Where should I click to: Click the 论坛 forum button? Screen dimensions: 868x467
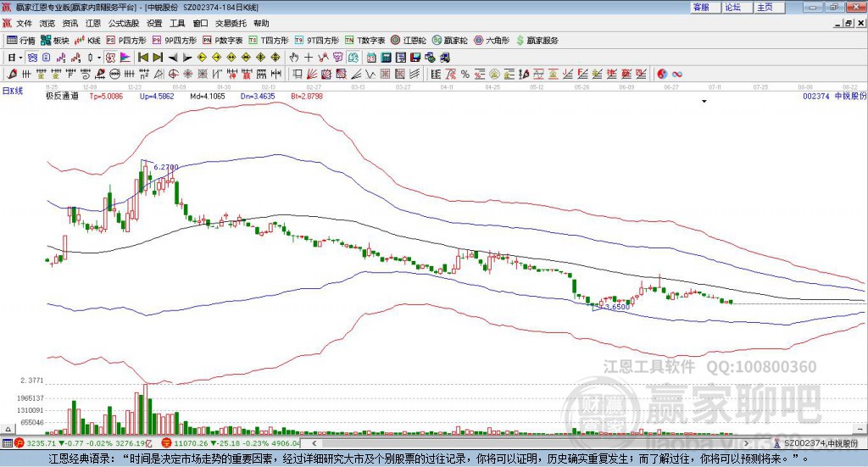click(x=737, y=7)
